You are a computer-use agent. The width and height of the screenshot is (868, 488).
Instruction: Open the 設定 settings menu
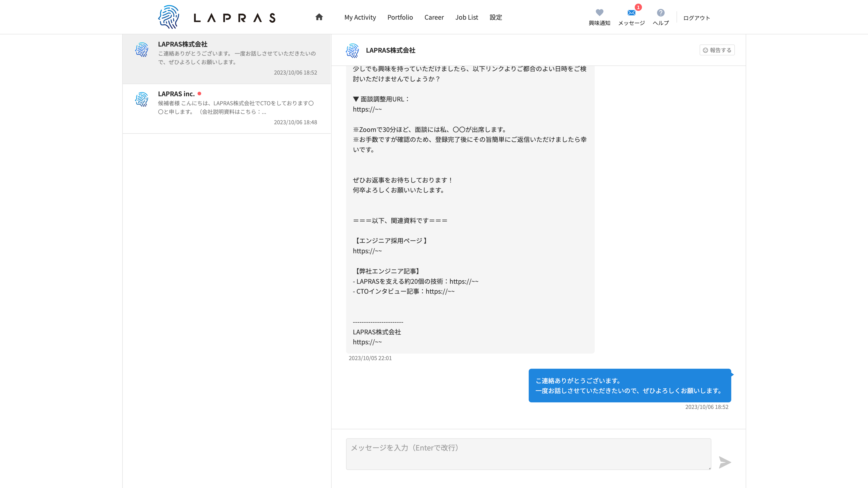[496, 18]
